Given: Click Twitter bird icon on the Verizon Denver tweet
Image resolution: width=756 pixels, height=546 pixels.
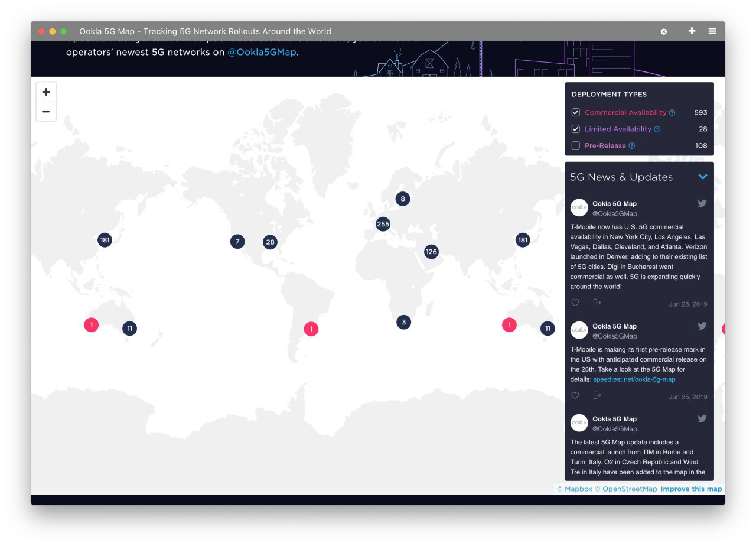Looking at the screenshot, I should pyautogui.click(x=702, y=203).
